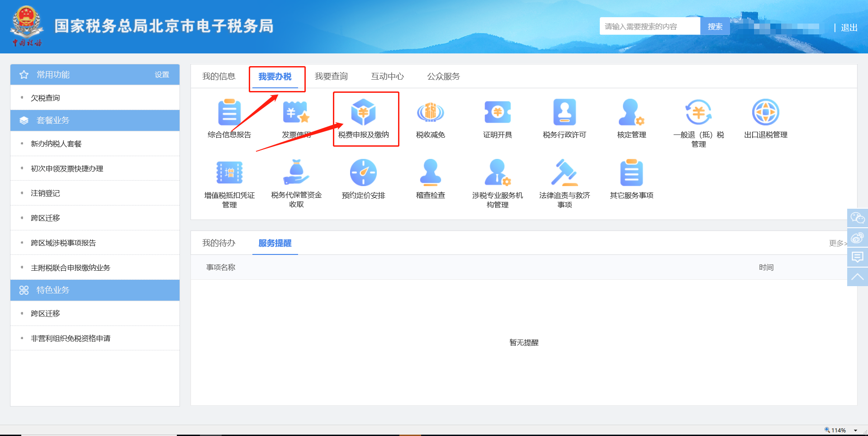Viewport: 868px width, 436px height.
Task: Open 设置 for 常用功能
Action: (162, 75)
